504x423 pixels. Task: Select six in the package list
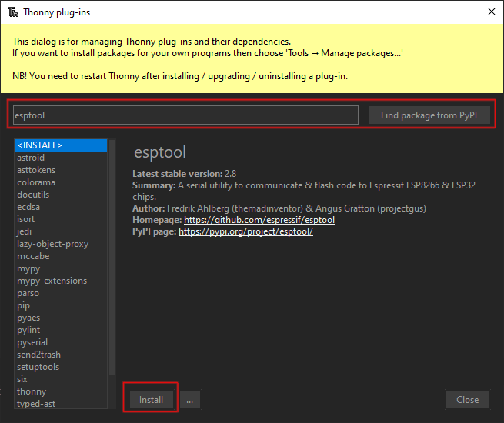pyautogui.click(x=61, y=379)
